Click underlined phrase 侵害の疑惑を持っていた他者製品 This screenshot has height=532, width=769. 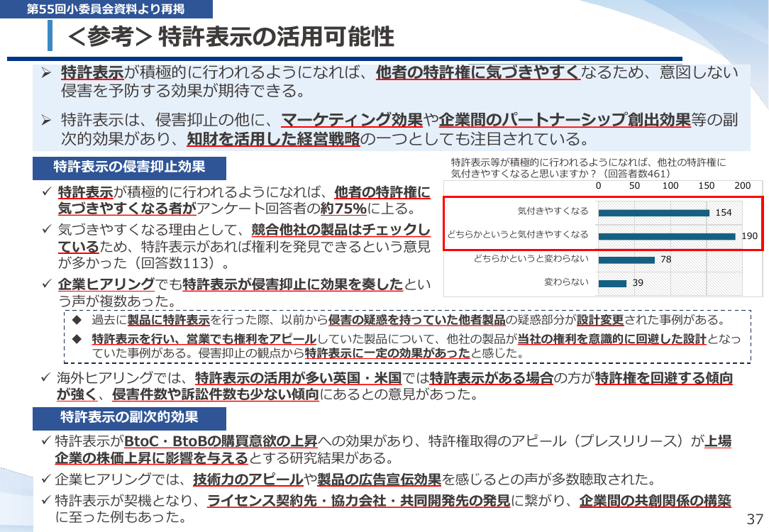417,320
